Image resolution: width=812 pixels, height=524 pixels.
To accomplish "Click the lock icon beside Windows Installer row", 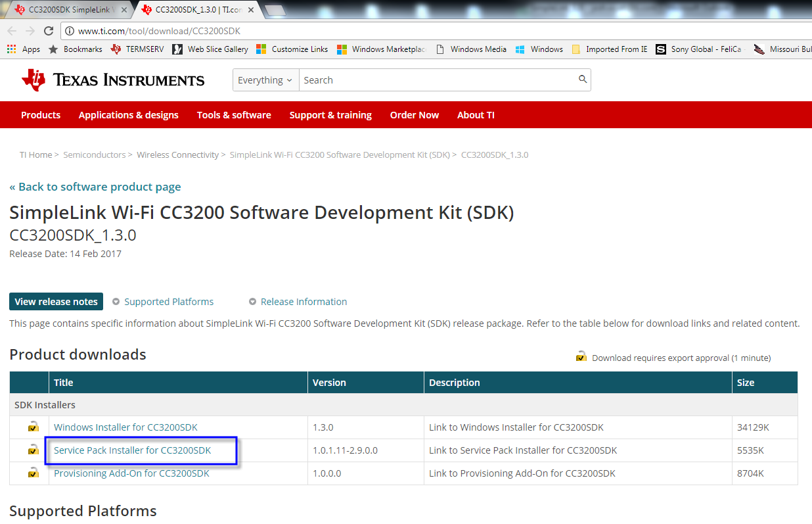I will coord(33,427).
